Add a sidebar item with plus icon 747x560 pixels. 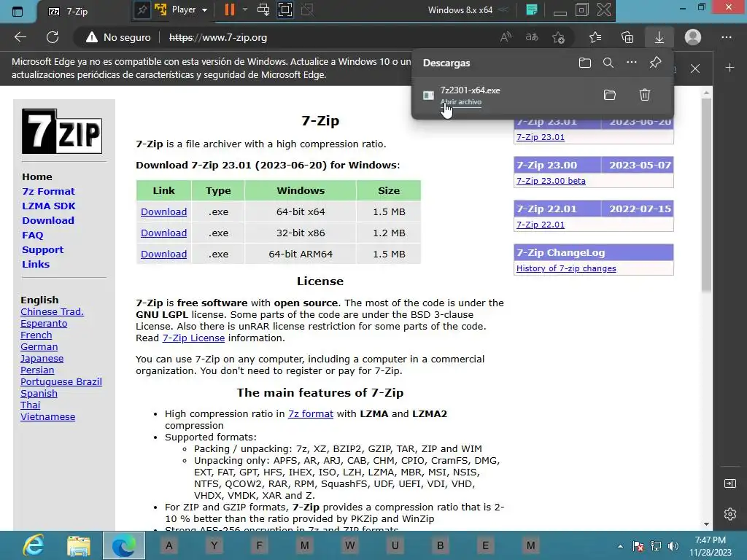coord(729,68)
